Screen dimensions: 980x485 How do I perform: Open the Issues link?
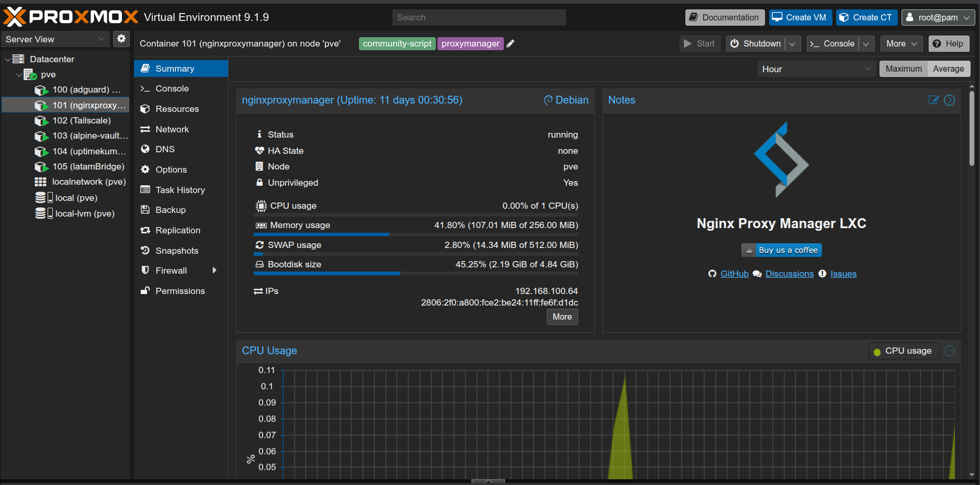click(x=843, y=274)
